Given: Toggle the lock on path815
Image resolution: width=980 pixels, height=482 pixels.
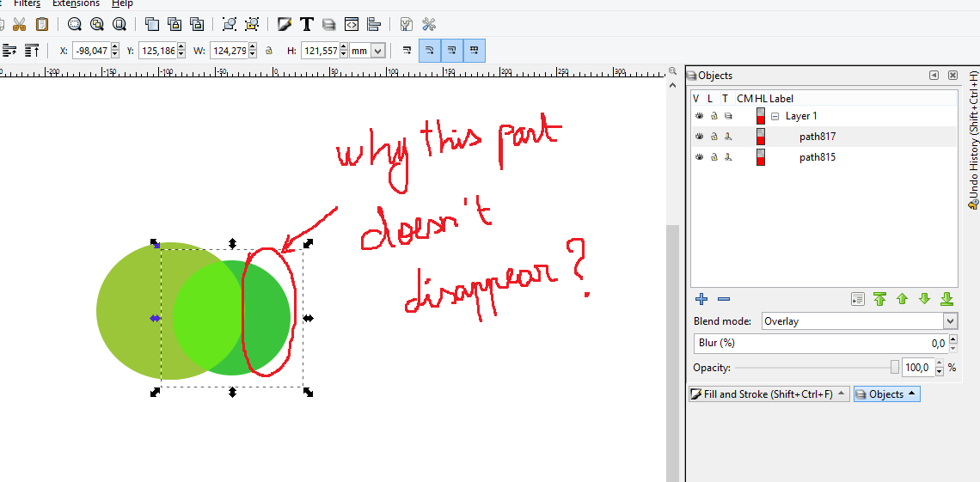Looking at the screenshot, I should point(714,157).
